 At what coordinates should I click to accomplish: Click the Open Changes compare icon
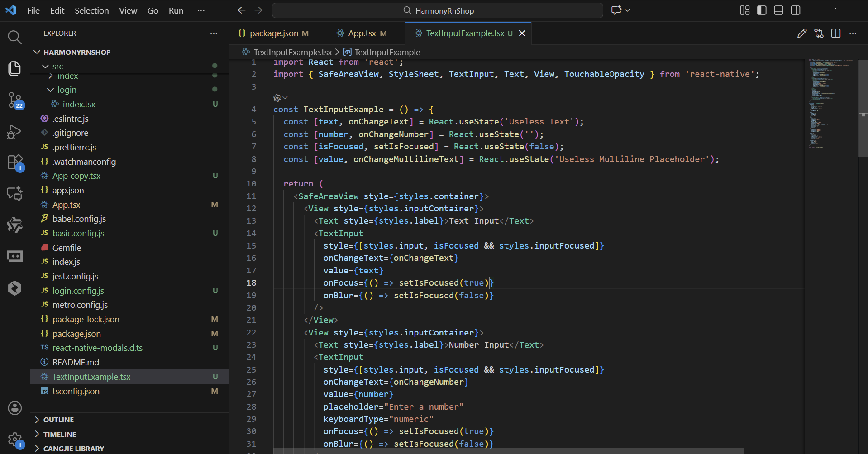pyautogui.click(x=819, y=33)
